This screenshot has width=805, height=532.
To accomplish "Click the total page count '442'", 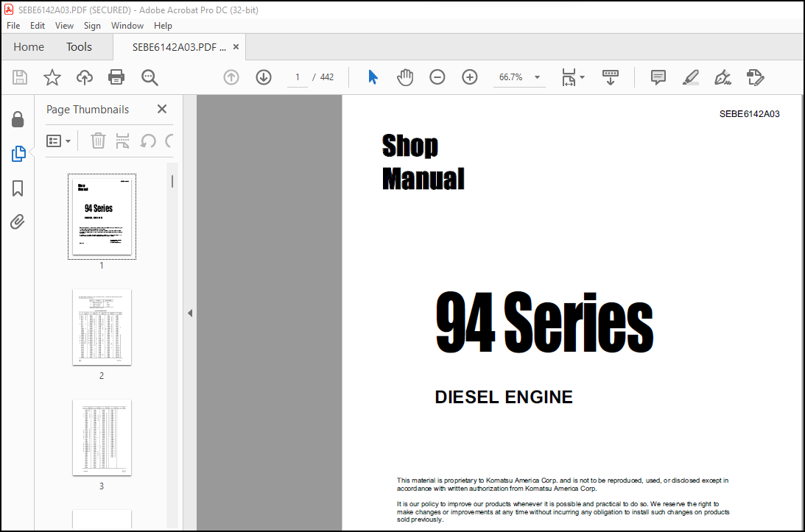I will tap(326, 77).
